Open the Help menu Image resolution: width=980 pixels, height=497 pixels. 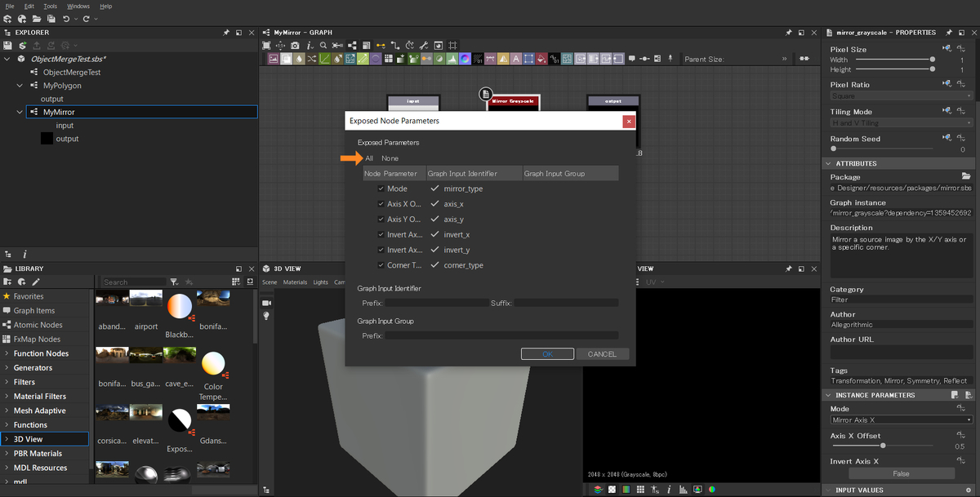[106, 6]
